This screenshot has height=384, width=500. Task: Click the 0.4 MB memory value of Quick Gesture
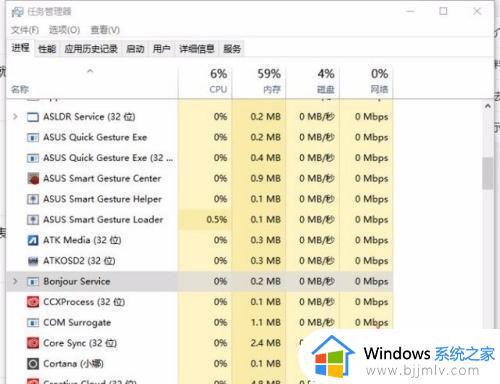pos(266,158)
